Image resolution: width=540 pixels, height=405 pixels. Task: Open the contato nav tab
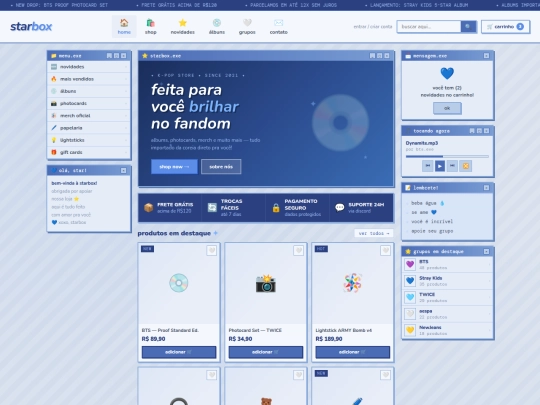pyautogui.click(x=279, y=27)
